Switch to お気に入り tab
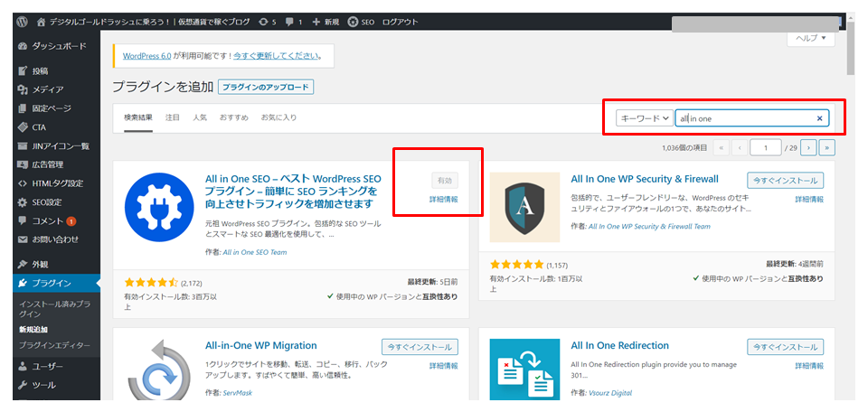Image resolution: width=868 pixels, height=412 pixels. click(x=279, y=117)
